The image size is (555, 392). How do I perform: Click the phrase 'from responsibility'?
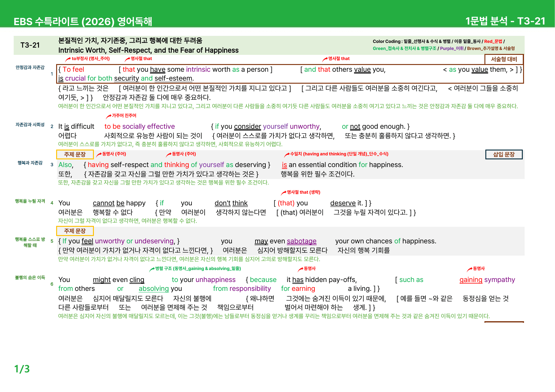(x=242, y=289)
